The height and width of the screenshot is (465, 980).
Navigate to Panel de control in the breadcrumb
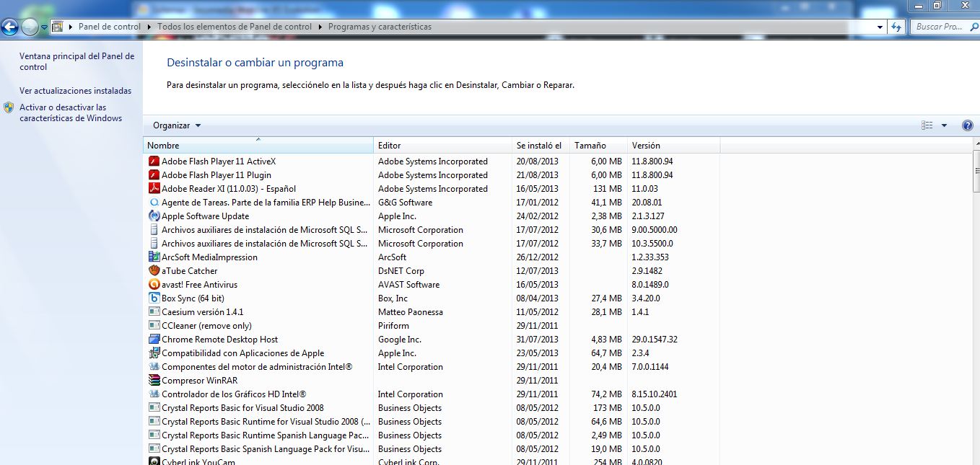click(x=109, y=26)
